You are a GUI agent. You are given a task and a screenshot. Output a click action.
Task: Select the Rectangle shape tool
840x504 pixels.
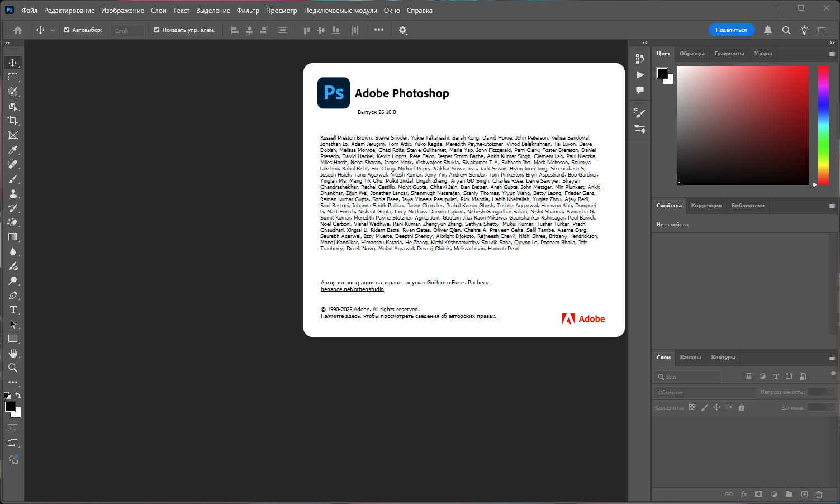(13, 339)
